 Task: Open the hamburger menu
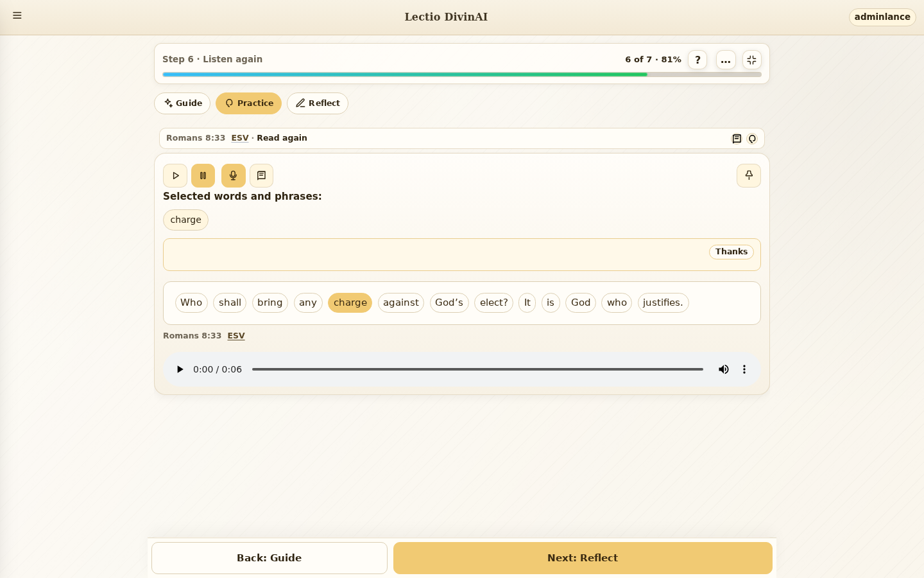pos(17,15)
